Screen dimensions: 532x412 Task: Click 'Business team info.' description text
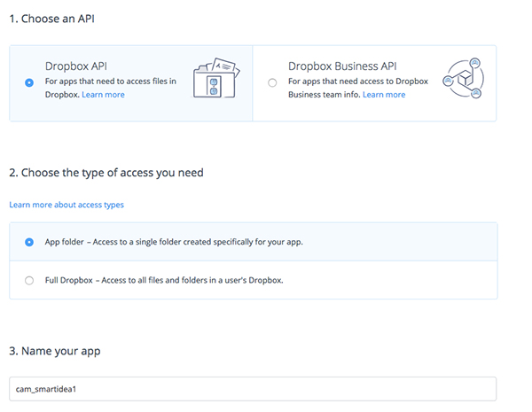324,95
